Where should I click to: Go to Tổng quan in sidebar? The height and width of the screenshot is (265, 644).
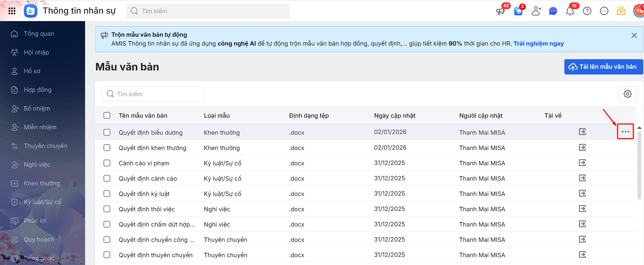[x=43, y=34]
